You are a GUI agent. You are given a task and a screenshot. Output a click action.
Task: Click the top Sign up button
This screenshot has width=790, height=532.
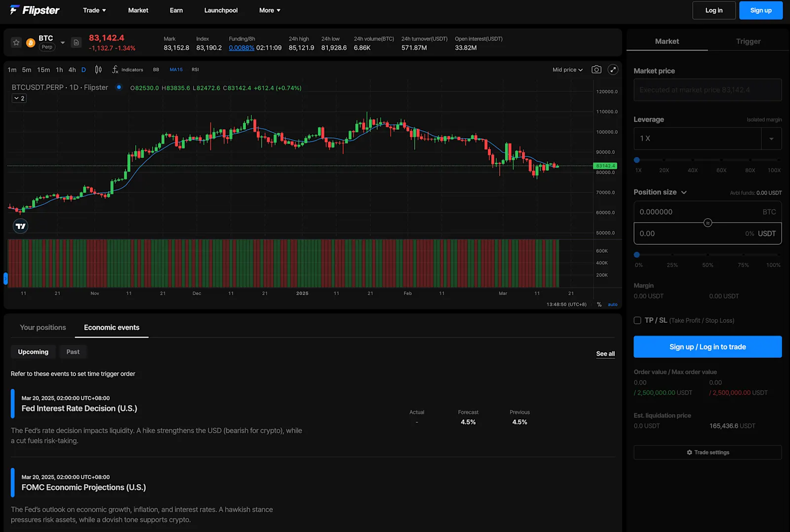(761, 10)
